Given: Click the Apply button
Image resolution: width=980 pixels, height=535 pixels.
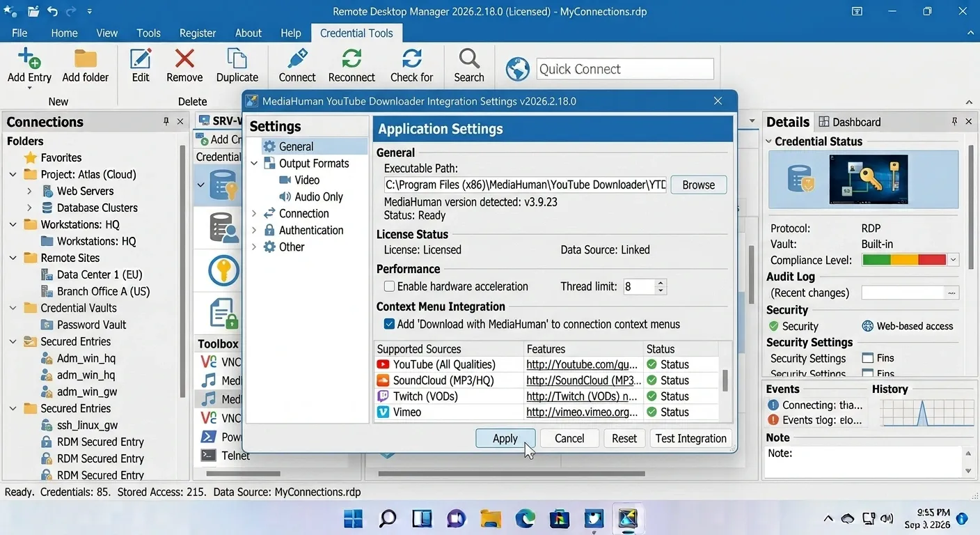Looking at the screenshot, I should click(505, 438).
